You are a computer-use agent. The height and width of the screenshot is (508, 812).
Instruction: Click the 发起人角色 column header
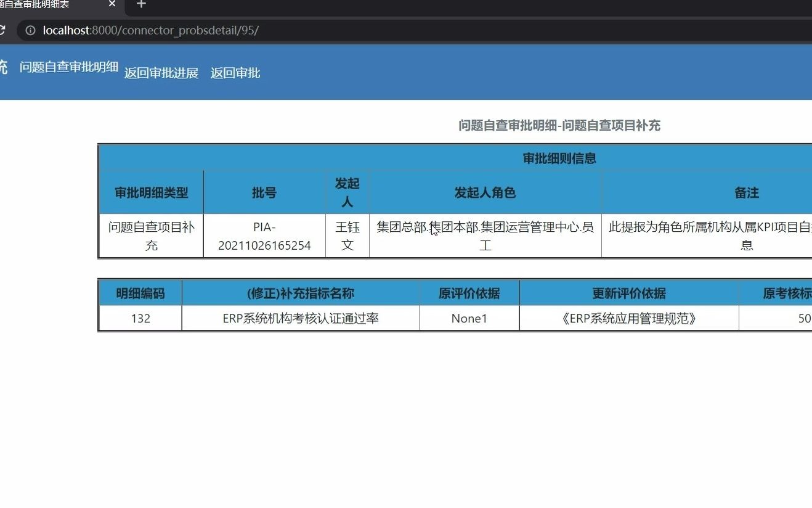[x=485, y=193]
